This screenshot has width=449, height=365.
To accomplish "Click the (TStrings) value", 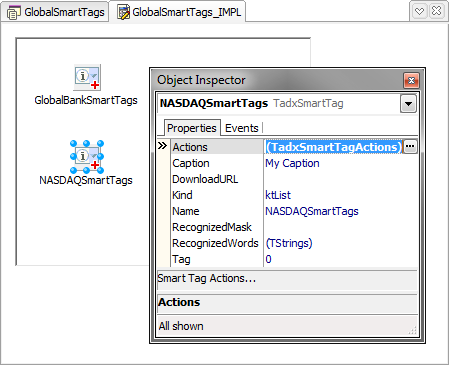I will (x=289, y=243).
